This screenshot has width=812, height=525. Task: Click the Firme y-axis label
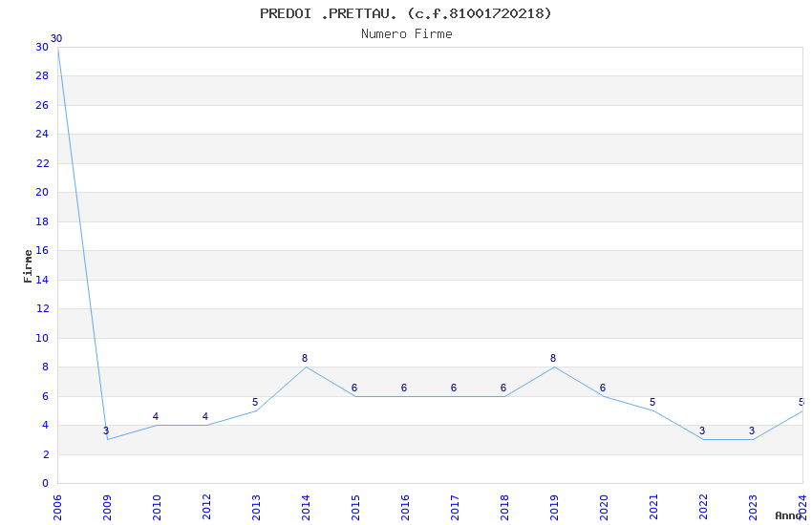pos(28,266)
